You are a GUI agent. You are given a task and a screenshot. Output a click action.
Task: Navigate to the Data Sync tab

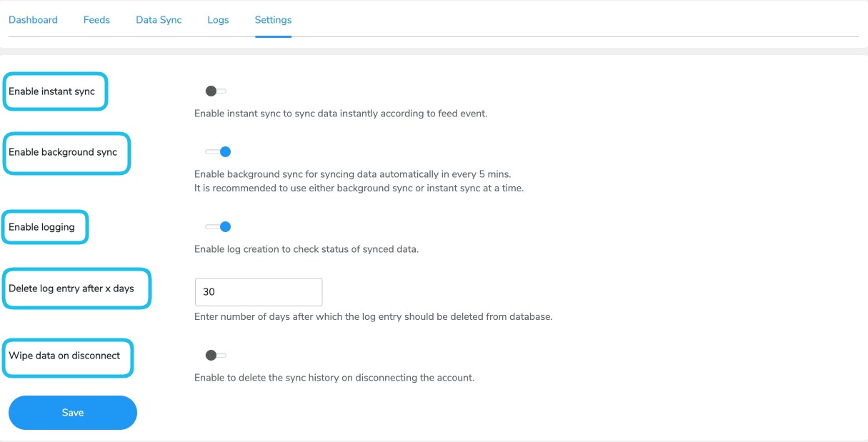(x=159, y=19)
